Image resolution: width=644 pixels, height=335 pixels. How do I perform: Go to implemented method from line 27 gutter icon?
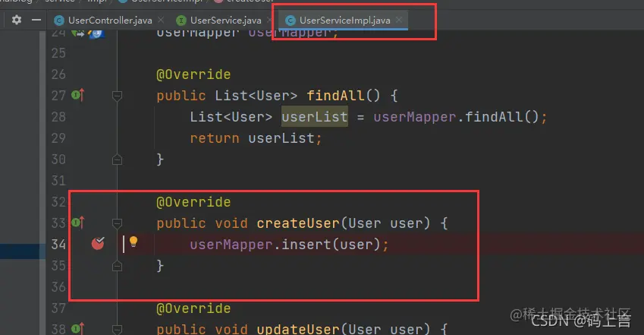pos(77,95)
